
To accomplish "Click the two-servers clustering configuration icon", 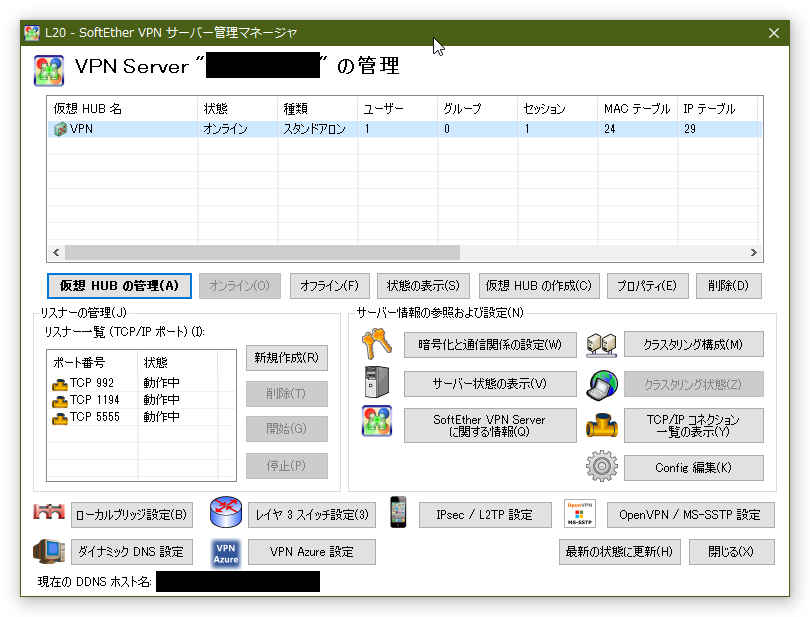I will (x=602, y=345).
